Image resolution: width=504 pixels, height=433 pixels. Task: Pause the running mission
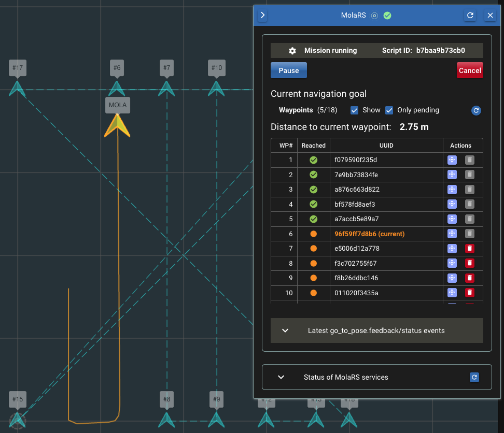coord(289,70)
